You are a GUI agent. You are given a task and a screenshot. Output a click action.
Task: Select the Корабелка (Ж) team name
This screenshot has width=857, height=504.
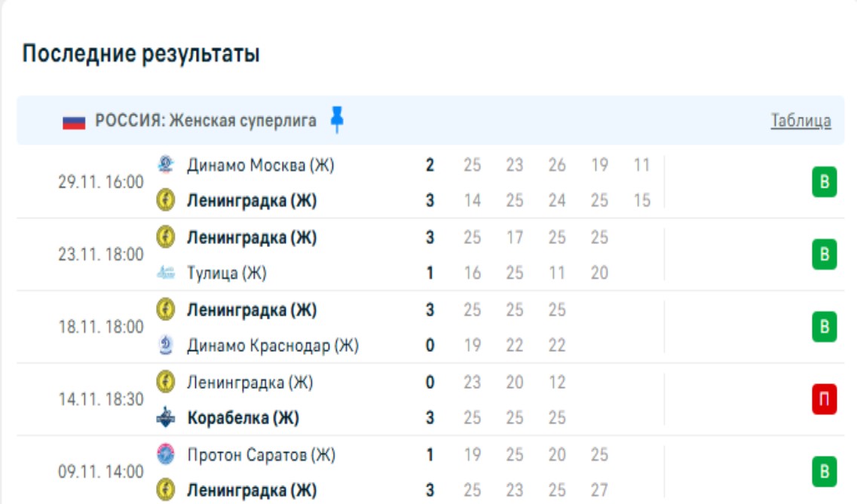point(252,418)
